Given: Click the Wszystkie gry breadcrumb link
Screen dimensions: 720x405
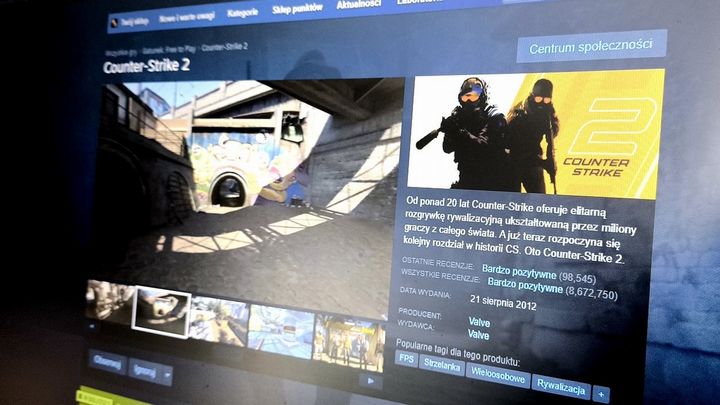Looking at the screenshot, I should pyautogui.click(x=121, y=52).
